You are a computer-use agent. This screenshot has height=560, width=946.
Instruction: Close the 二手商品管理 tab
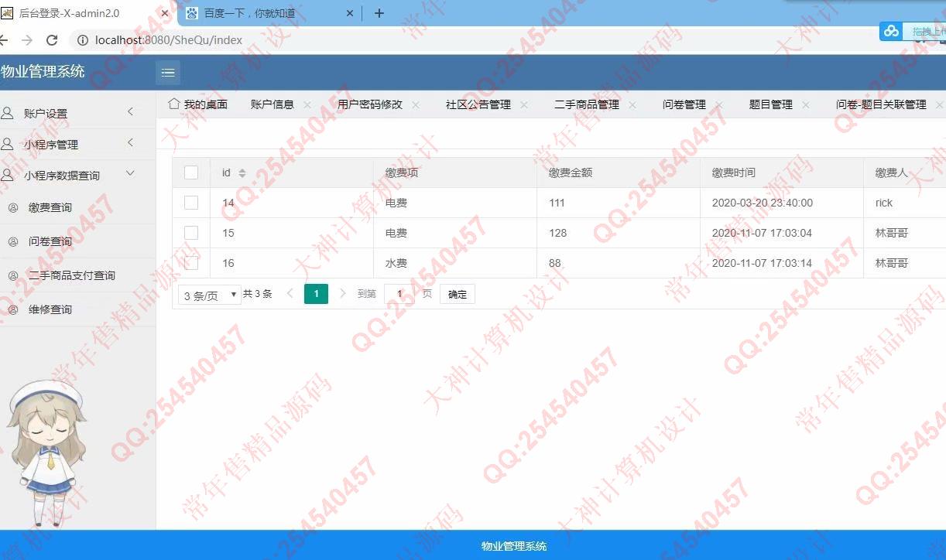[632, 104]
